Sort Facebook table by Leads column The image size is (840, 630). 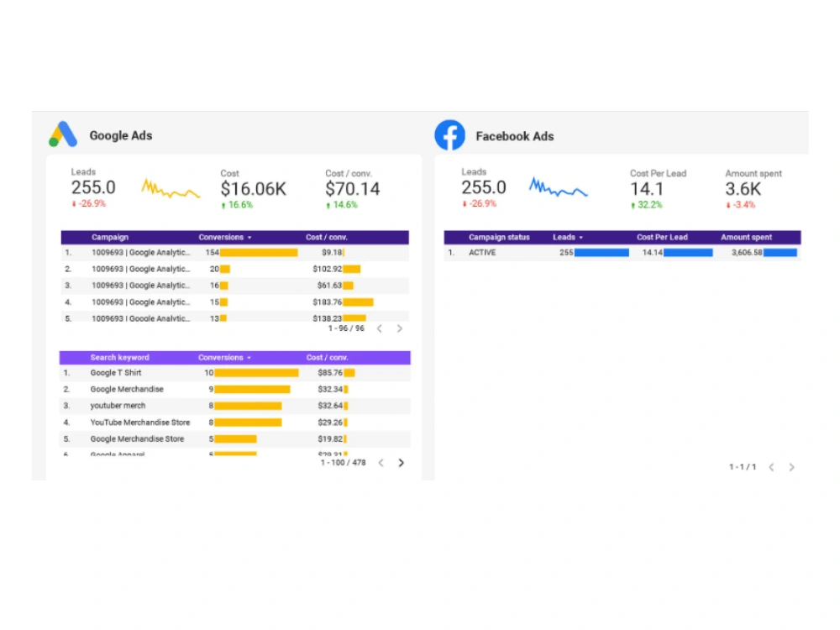568,238
